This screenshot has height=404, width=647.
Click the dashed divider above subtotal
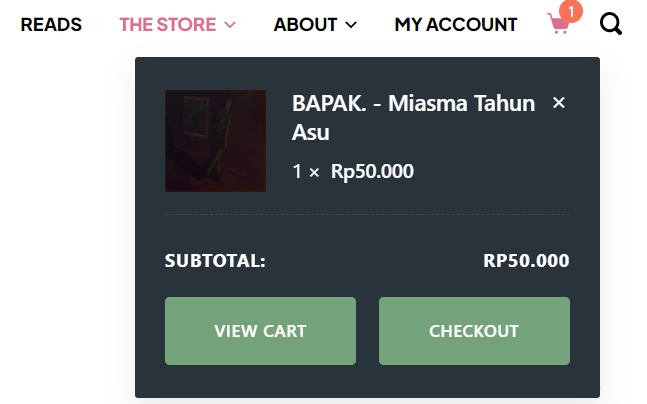[367, 214]
